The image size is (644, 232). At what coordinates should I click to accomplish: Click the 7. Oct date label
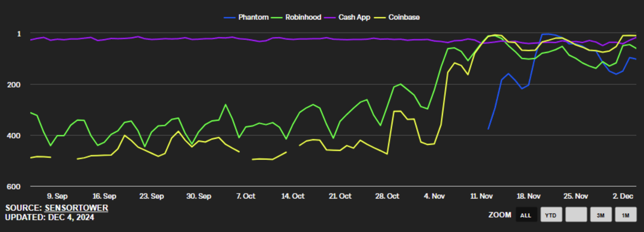245,196
